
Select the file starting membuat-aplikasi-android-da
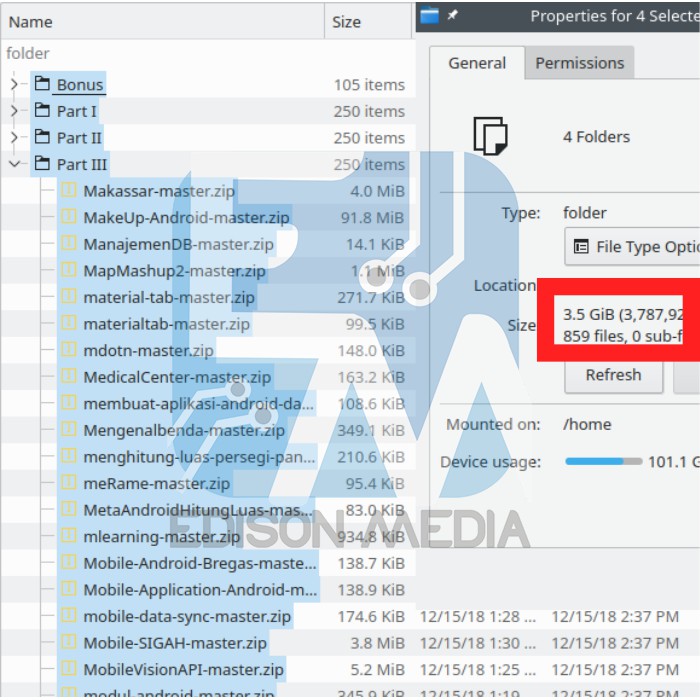(x=199, y=404)
